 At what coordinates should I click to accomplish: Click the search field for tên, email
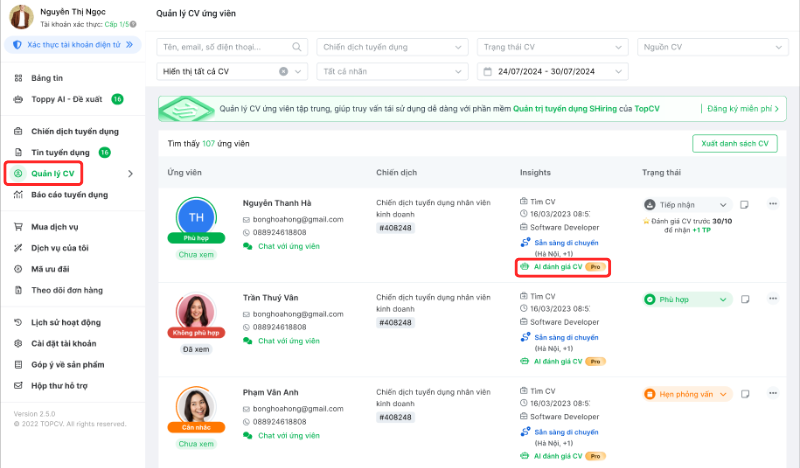pos(232,47)
